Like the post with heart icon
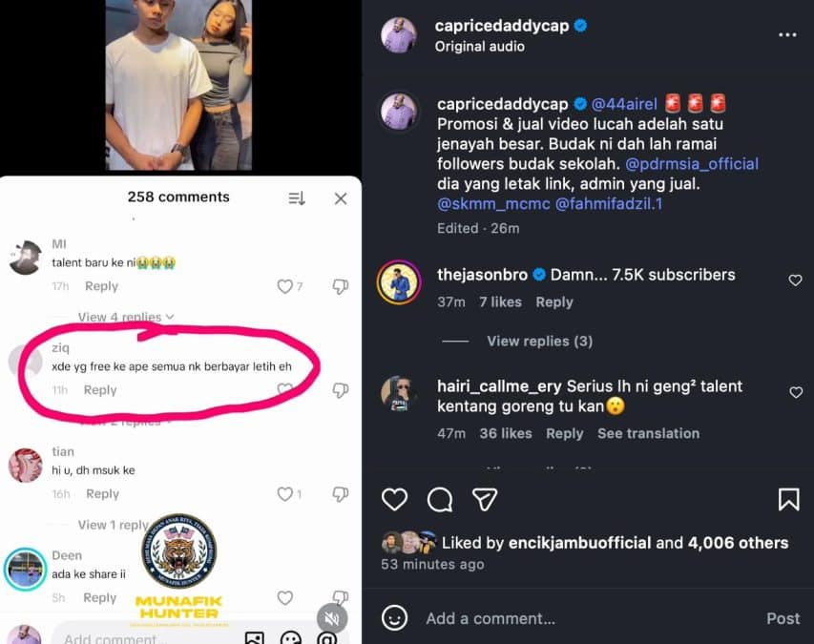814x644 pixels. coord(394,499)
